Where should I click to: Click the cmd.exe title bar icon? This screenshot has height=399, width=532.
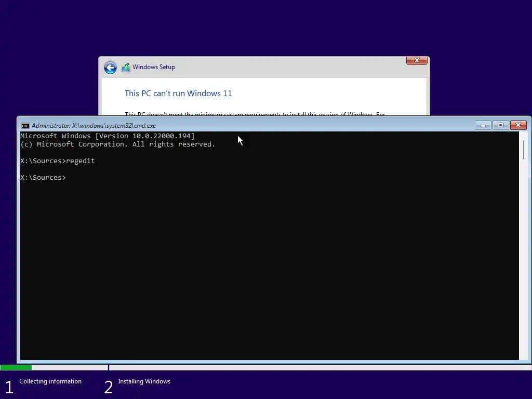[x=25, y=126]
